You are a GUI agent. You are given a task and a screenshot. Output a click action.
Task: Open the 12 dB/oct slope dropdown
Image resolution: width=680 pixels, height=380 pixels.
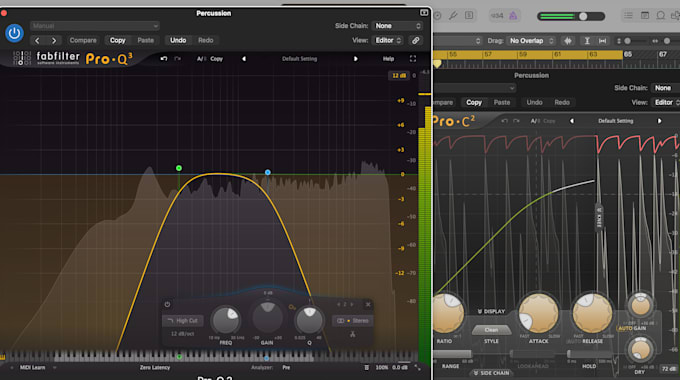tap(182, 334)
